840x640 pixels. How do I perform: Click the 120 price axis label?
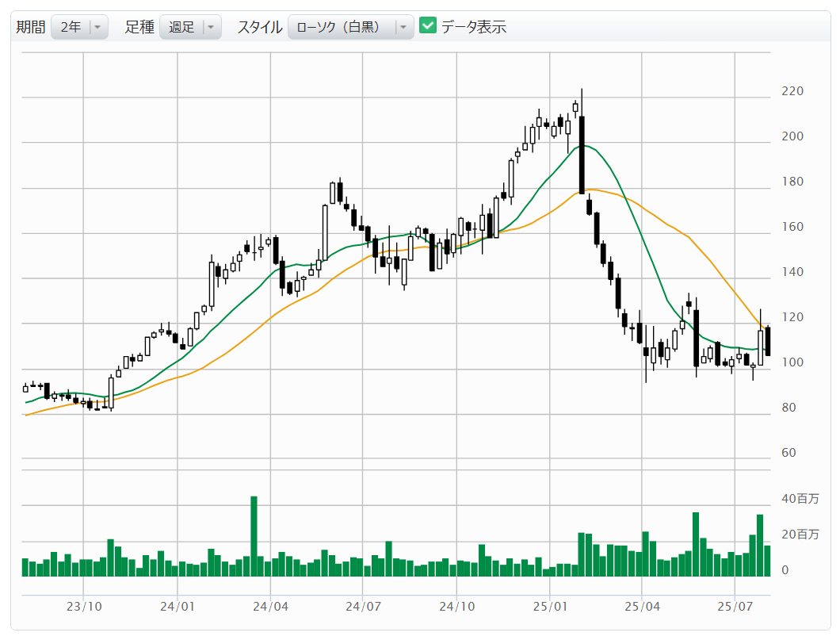pos(792,317)
